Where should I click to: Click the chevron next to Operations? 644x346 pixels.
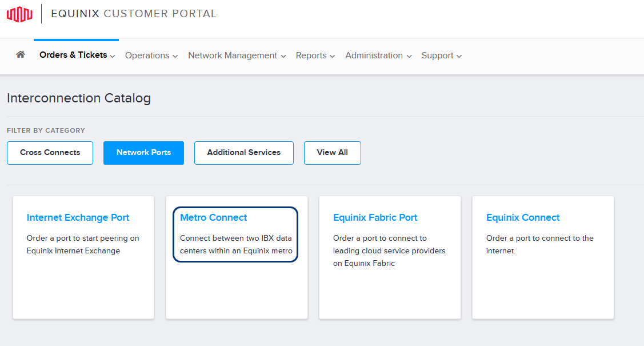175,56
